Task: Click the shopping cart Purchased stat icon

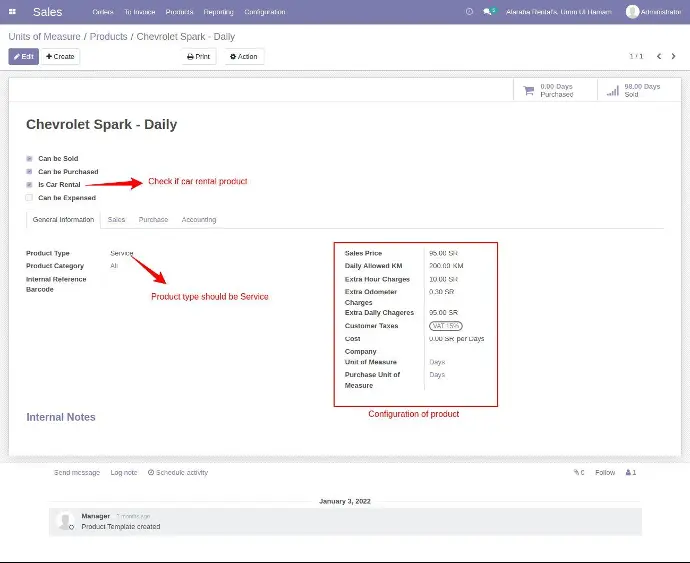Action: [x=529, y=91]
